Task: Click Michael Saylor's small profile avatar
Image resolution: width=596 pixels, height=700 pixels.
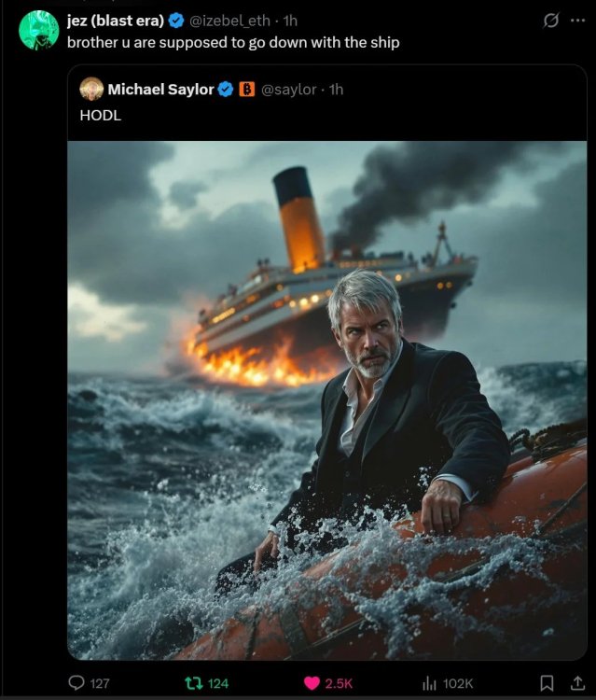Action: coord(91,90)
